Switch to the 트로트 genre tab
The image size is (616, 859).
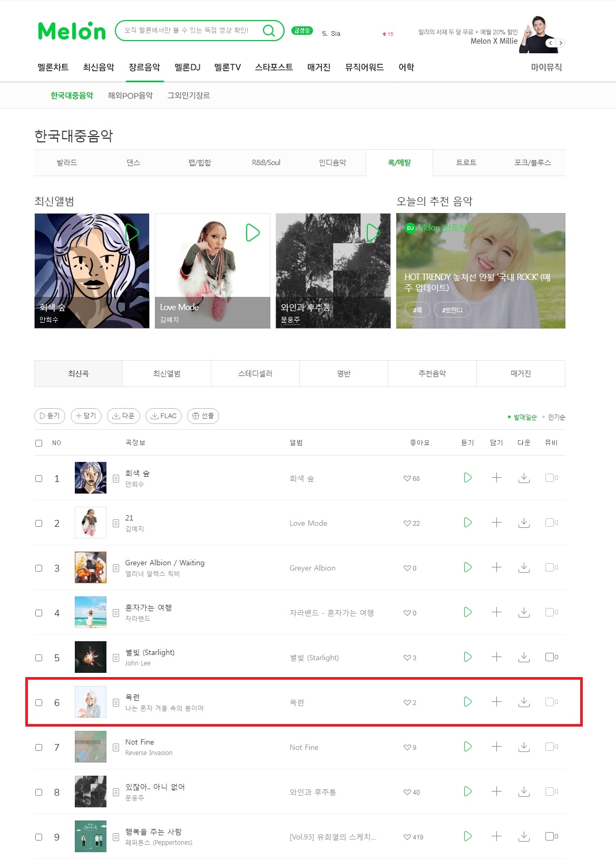(x=466, y=162)
